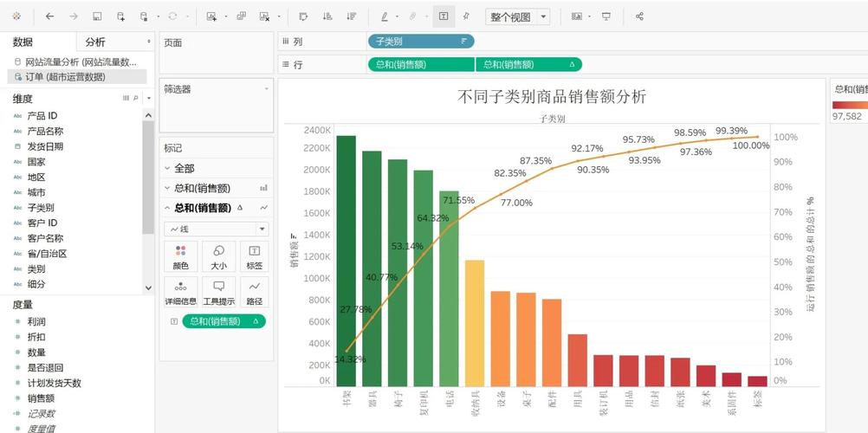Save the workbook with save icon
This screenshot has width=868, height=433.
click(97, 16)
